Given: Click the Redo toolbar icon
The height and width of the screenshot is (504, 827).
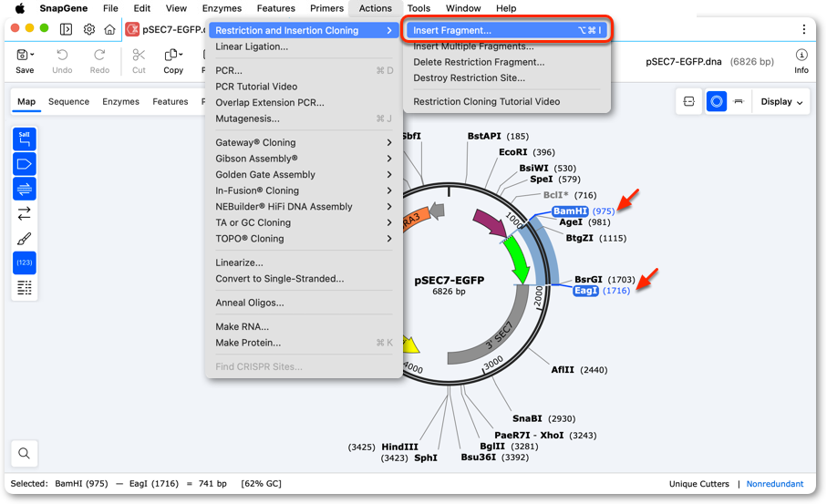Looking at the screenshot, I should point(99,55).
